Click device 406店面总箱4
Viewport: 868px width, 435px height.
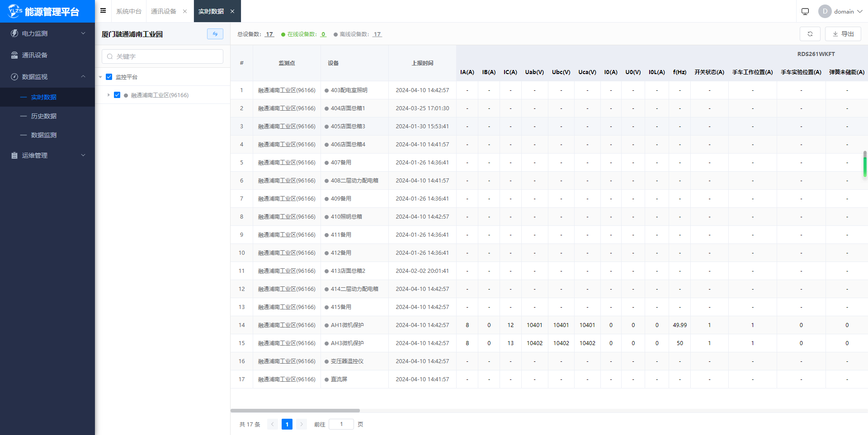pos(348,145)
